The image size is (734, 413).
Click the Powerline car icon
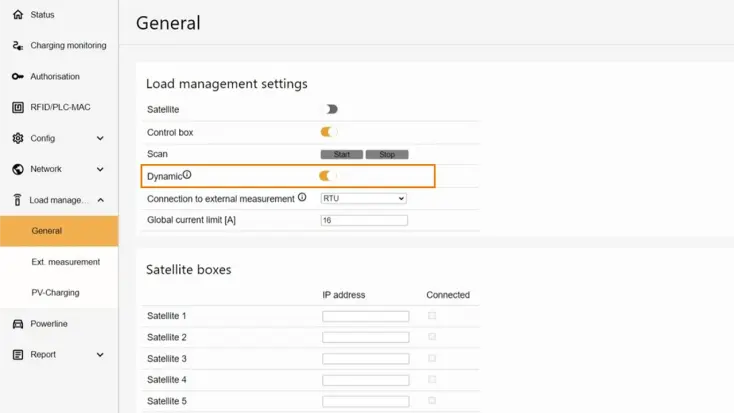pyautogui.click(x=18, y=324)
